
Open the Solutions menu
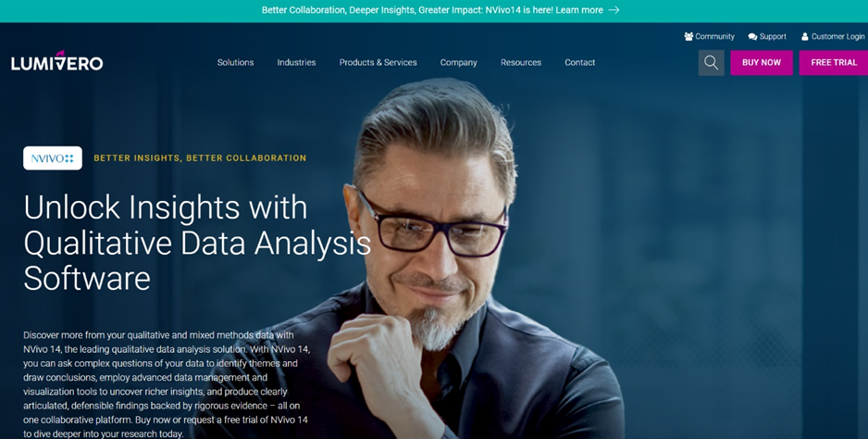pos(235,63)
